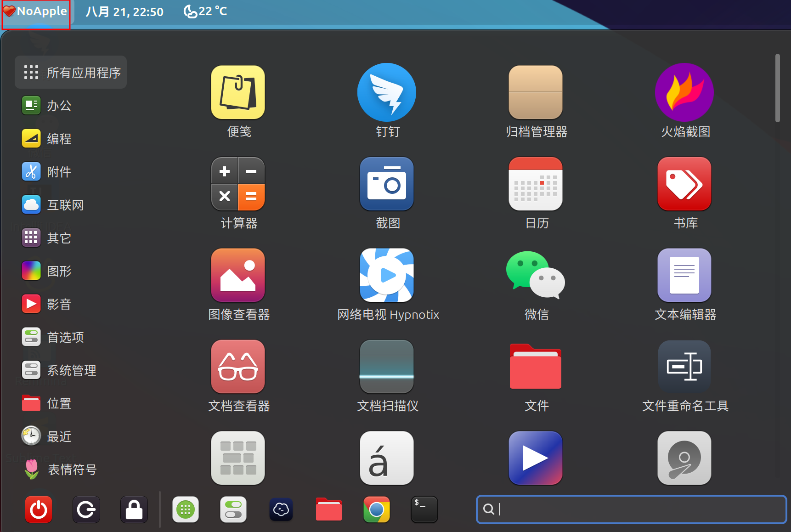Open the terminal favorite icon
The height and width of the screenshot is (532, 791).
pos(424,509)
